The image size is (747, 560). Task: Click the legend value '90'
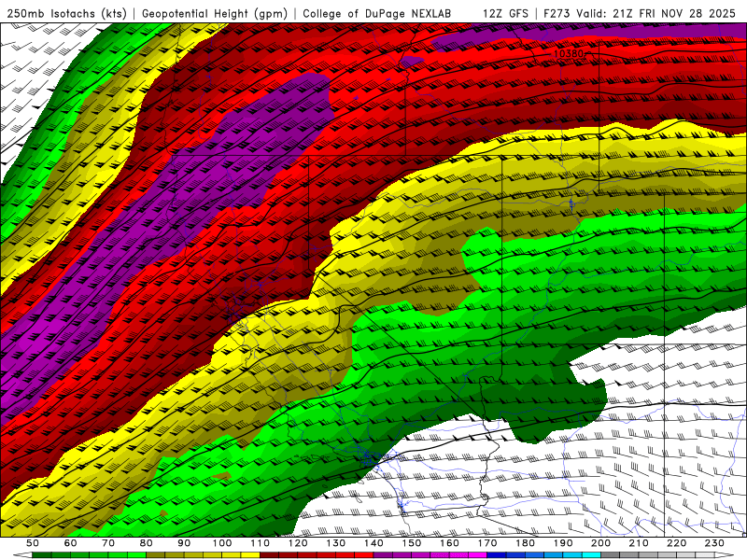[184, 543]
